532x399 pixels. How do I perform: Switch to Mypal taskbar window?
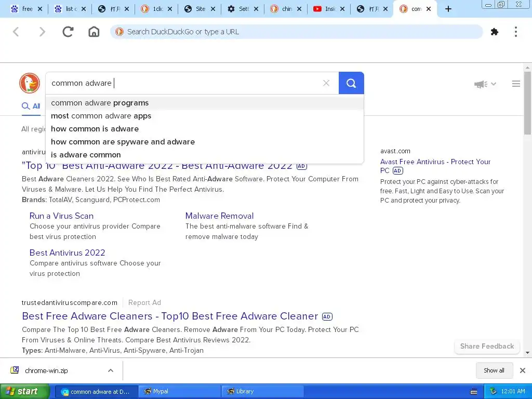click(179, 392)
